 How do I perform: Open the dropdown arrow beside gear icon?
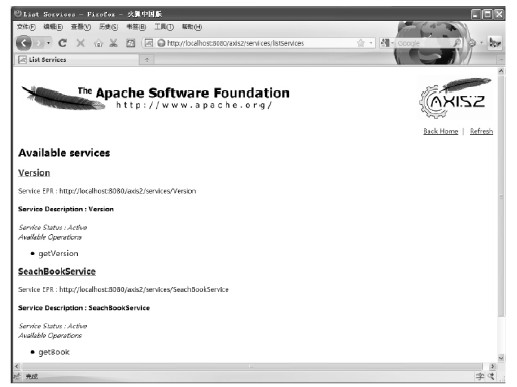tap(481, 43)
